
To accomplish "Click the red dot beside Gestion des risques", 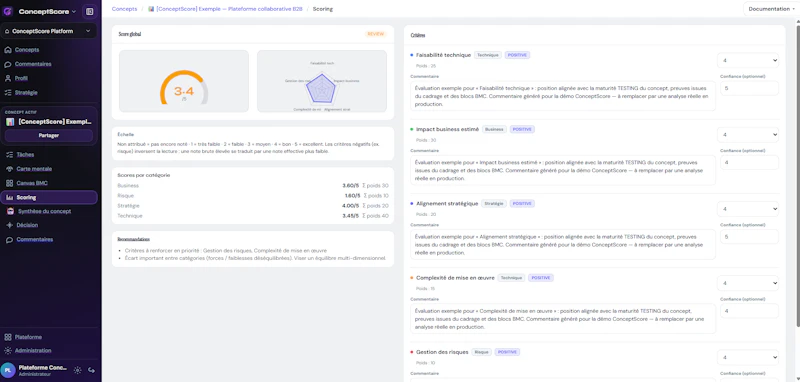I will tap(412, 352).
